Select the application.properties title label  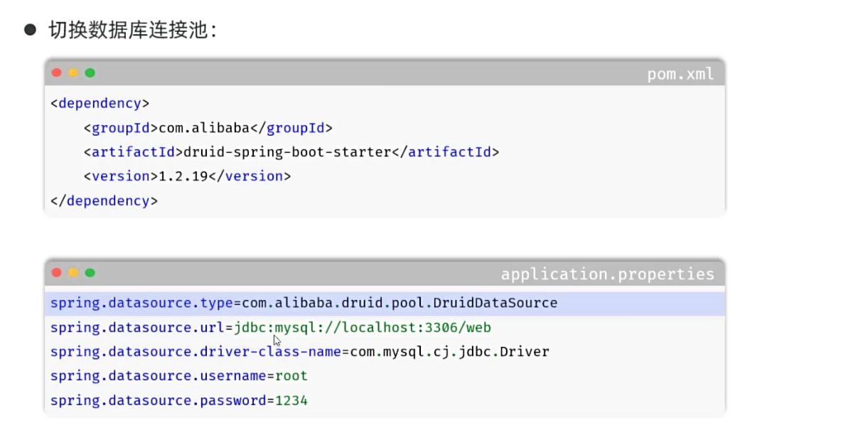(x=608, y=274)
